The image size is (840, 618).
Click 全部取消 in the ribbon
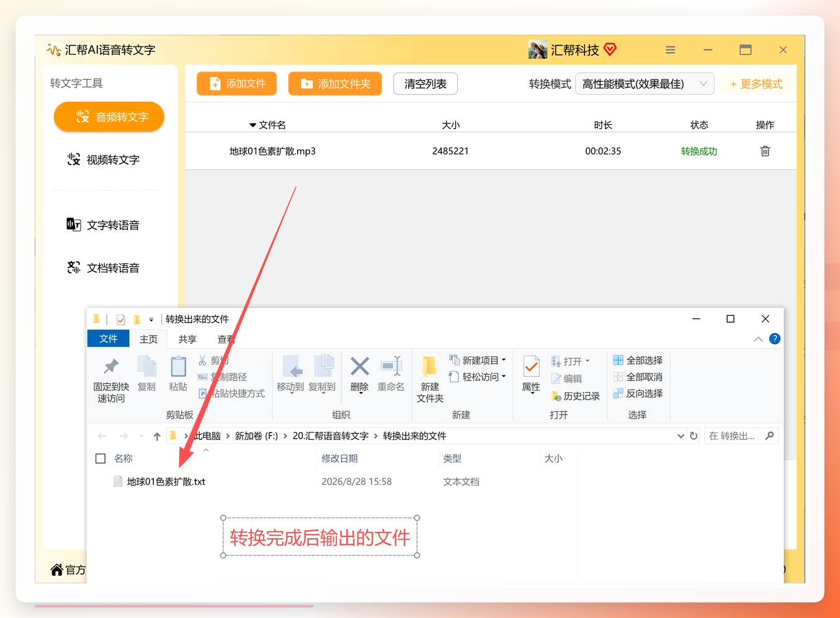point(638,377)
